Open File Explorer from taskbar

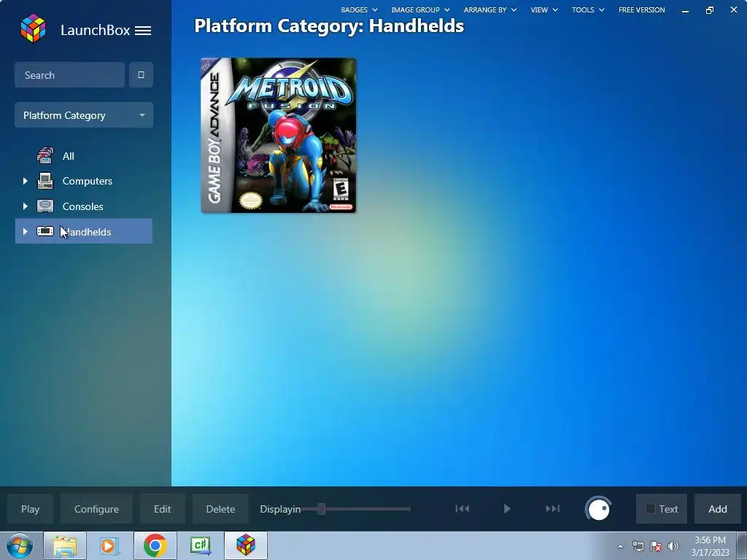pyautogui.click(x=65, y=545)
